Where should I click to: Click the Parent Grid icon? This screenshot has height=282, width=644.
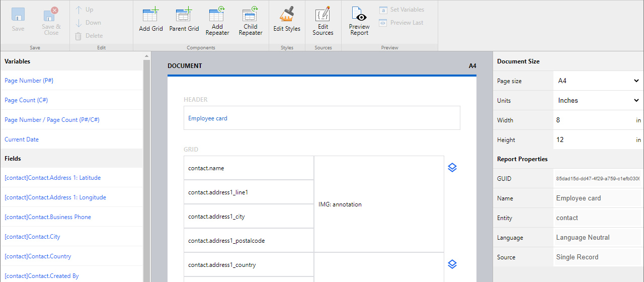[x=184, y=15]
